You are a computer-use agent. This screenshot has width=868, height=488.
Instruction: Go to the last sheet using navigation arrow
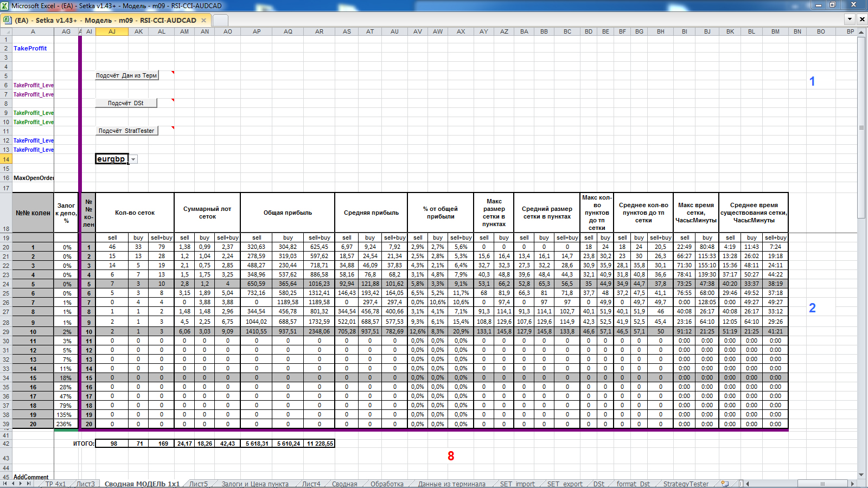[29, 483]
